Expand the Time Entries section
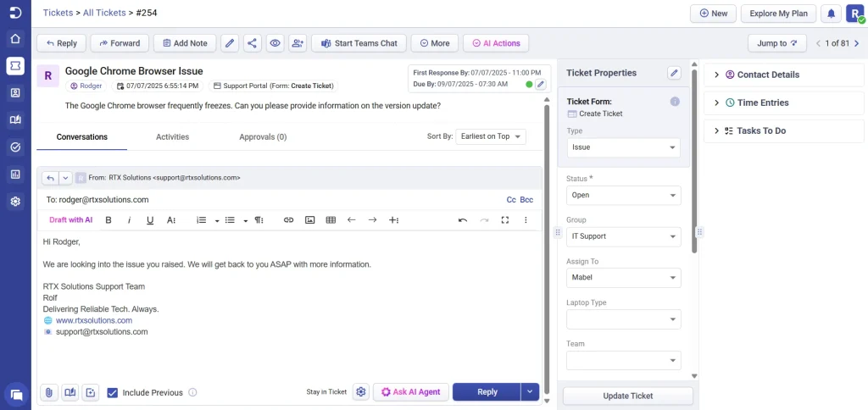The image size is (868, 410). [x=782, y=102]
